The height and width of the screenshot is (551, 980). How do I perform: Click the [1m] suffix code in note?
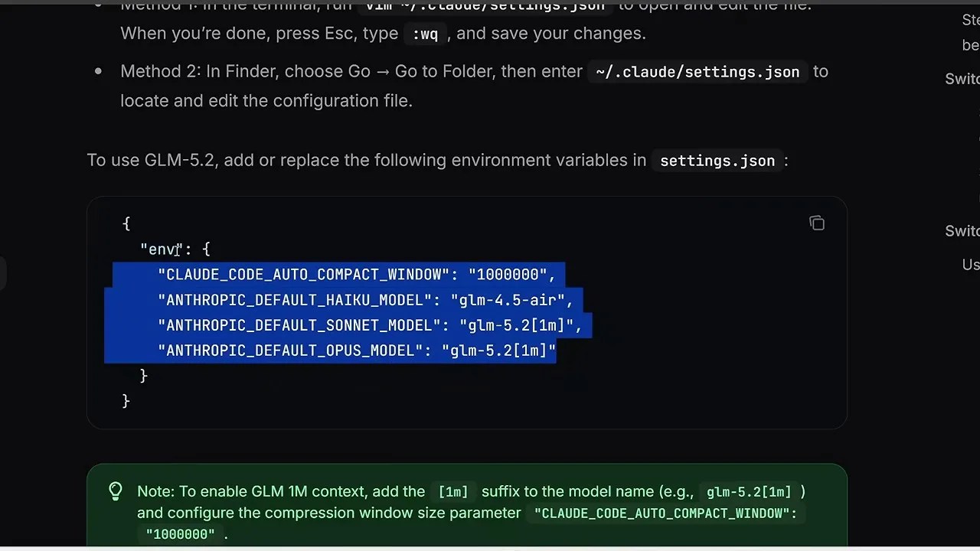tap(453, 492)
